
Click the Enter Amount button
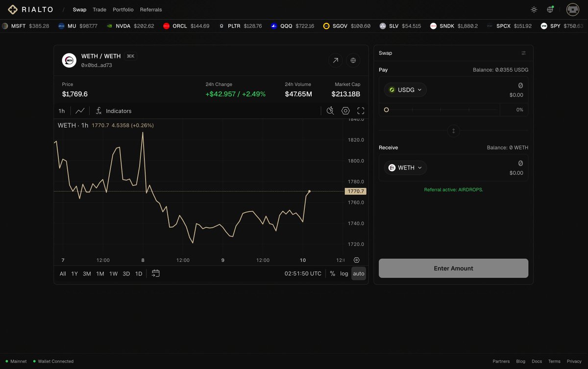[x=454, y=268]
